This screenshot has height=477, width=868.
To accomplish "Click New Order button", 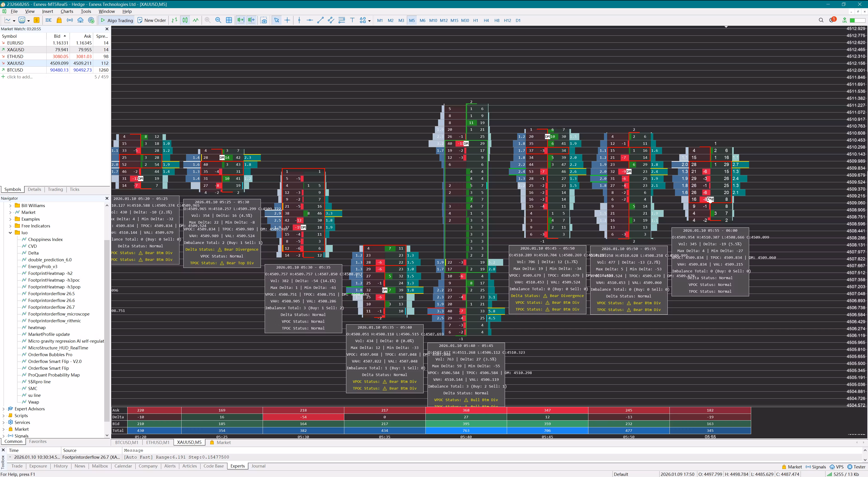I will pos(152,20).
